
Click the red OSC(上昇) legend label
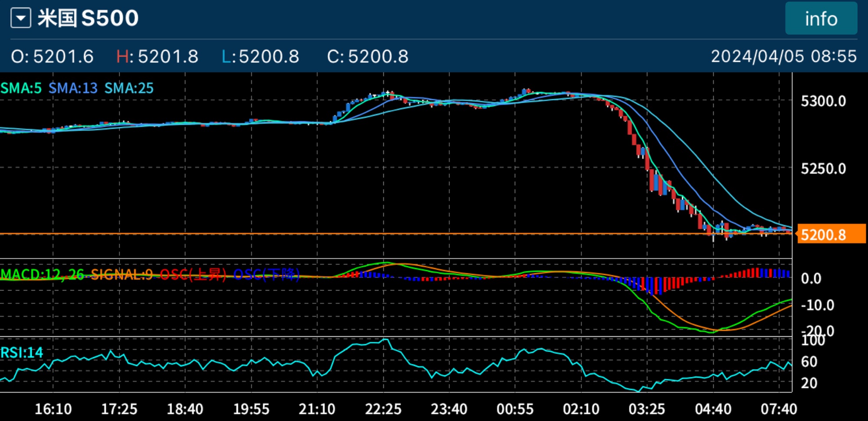tap(193, 274)
